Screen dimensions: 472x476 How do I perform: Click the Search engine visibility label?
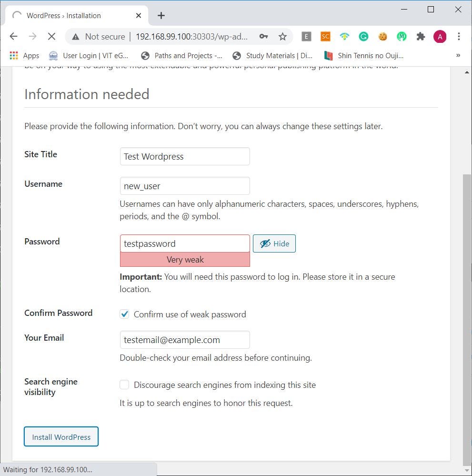click(51, 387)
